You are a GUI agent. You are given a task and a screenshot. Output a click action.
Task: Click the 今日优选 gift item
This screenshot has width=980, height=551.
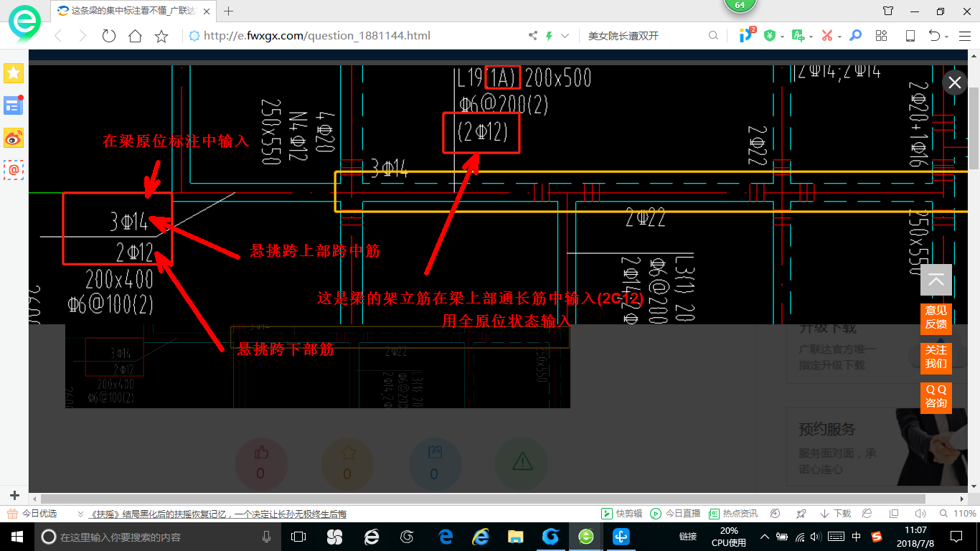(32, 514)
